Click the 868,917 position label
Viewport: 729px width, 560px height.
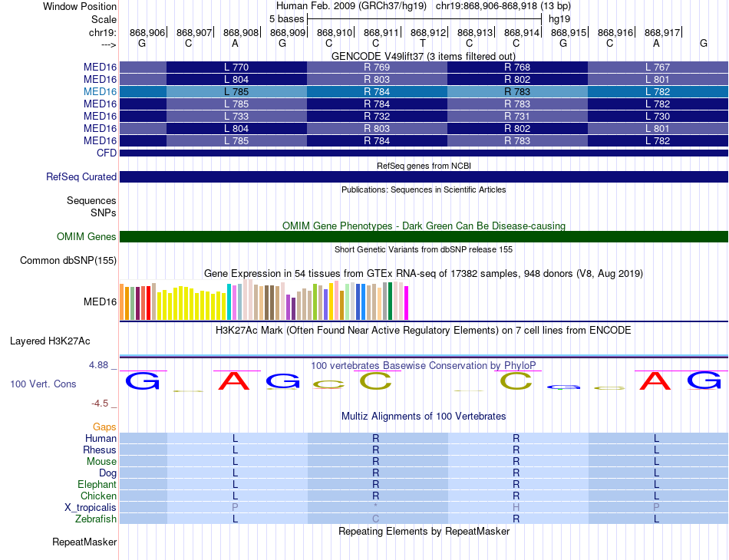pos(662,32)
